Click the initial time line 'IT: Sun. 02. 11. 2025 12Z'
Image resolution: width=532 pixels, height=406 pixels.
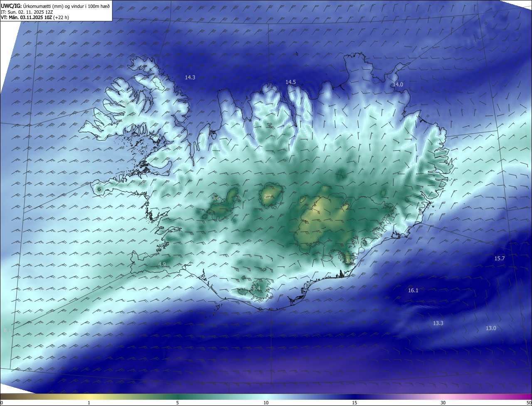pos(27,12)
